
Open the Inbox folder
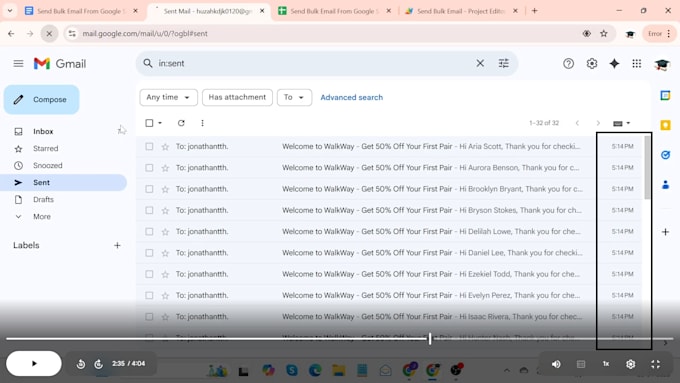pos(43,131)
